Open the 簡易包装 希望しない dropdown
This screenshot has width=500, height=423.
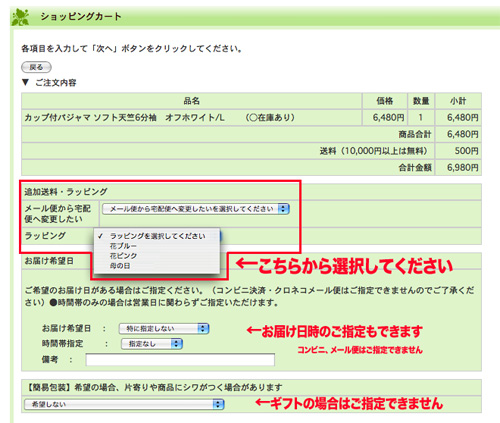click(x=124, y=404)
